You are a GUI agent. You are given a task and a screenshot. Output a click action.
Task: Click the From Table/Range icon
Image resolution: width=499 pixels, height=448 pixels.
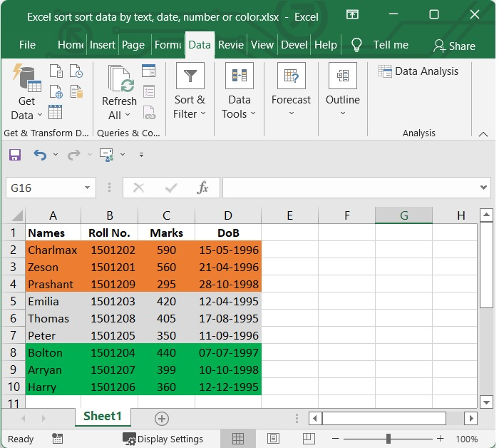coord(56,112)
